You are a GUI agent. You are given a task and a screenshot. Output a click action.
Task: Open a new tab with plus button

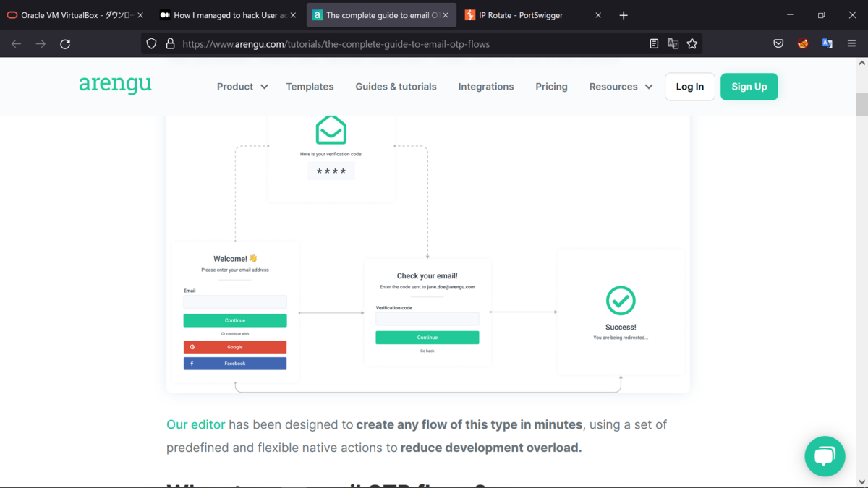(x=624, y=15)
